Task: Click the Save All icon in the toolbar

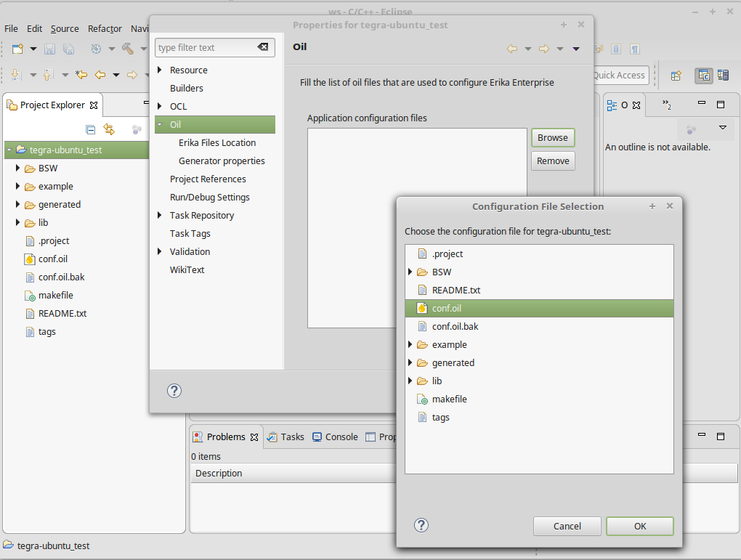Action: pyautogui.click(x=68, y=49)
